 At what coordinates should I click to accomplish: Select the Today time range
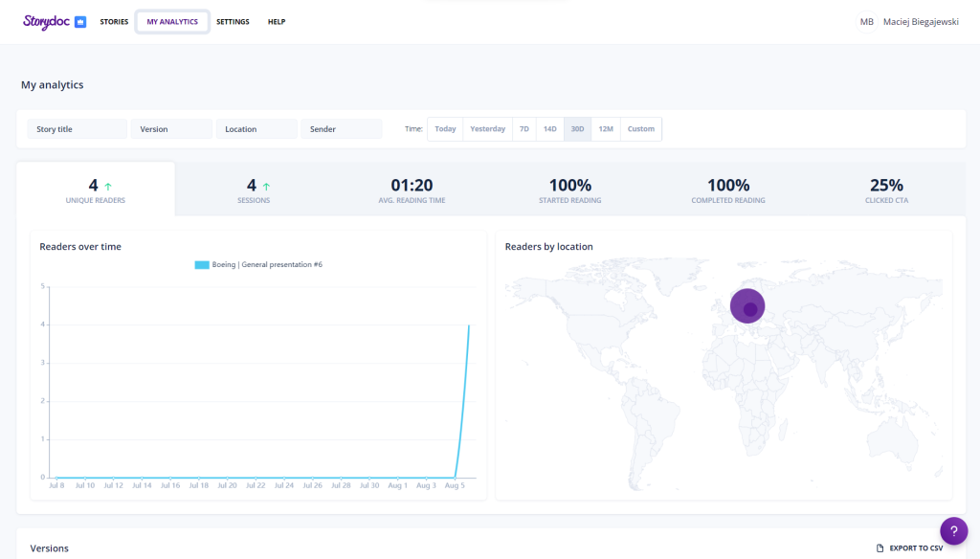click(445, 129)
